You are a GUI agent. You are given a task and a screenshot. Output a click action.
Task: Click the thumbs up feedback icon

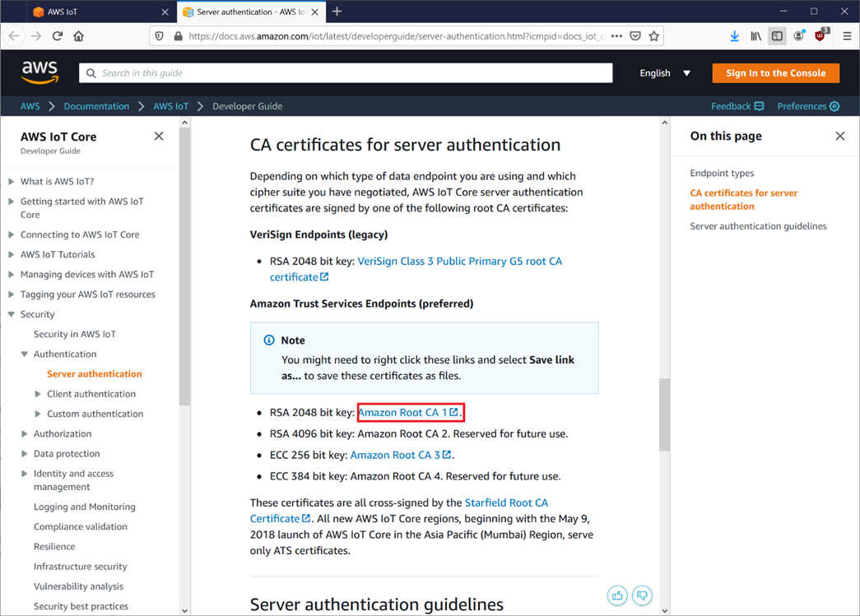pos(617,595)
